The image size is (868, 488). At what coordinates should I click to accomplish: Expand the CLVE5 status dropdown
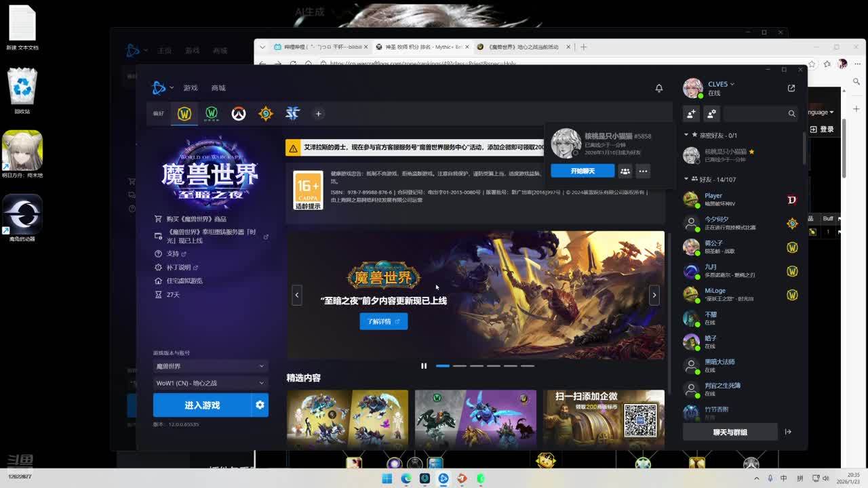pos(732,84)
